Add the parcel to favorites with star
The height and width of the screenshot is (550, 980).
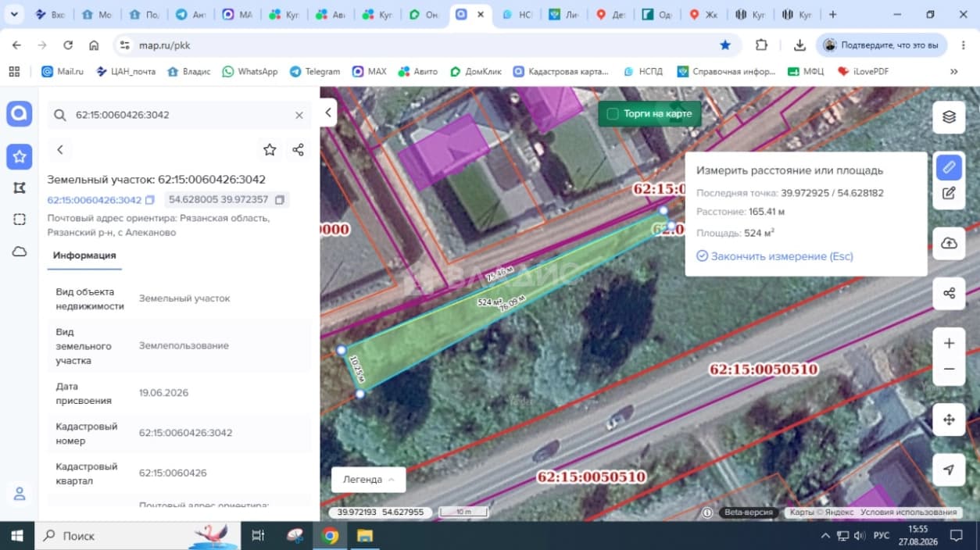pos(270,149)
